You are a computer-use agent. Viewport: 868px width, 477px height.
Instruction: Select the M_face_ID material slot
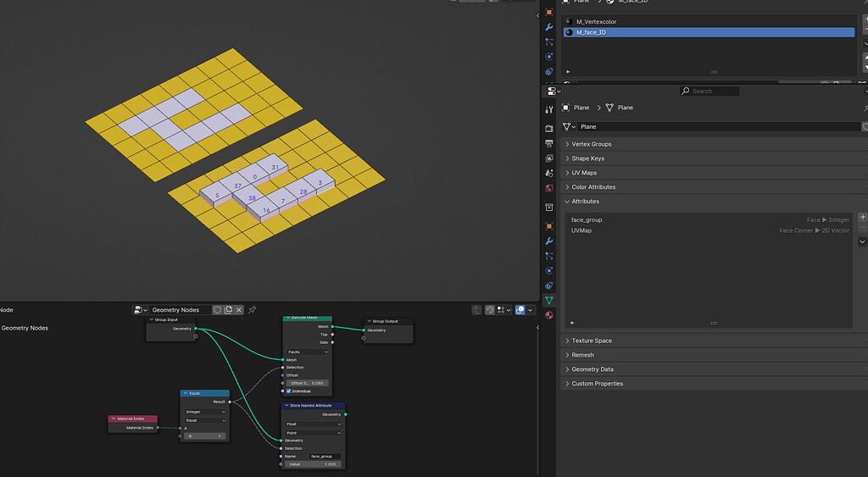[709, 32]
